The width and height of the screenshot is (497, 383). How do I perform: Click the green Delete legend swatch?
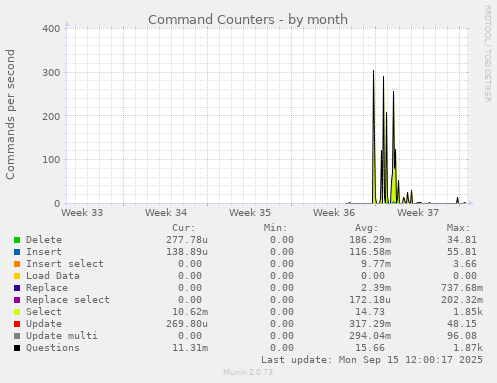pos(17,240)
